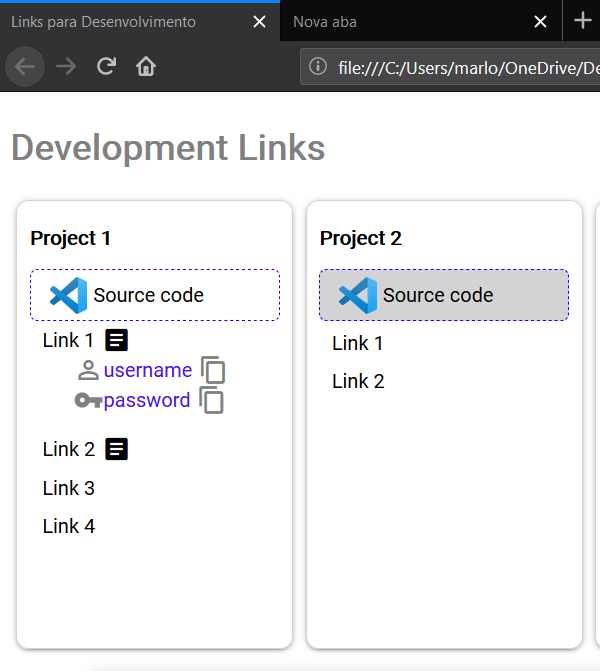The image size is (600, 671).
Task: Click the Project 2 card heading
Action: [361, 238]
